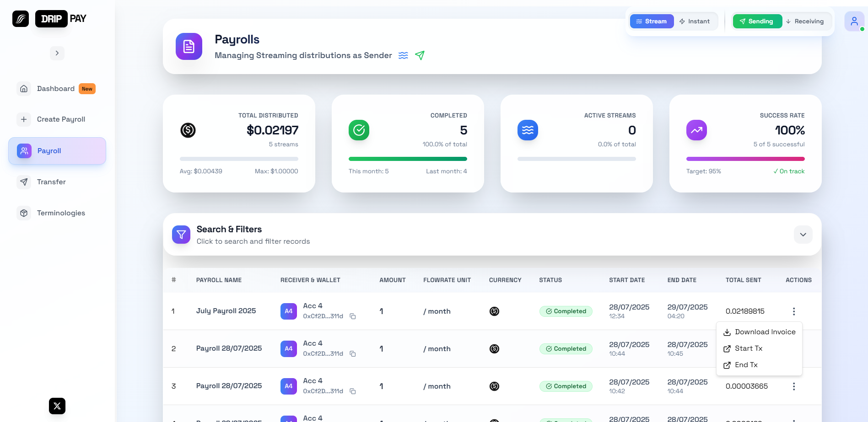Viewport: 868px width, 422px height.
Task: Click the Active Streams waves icon
Action: tap(528, 130)
